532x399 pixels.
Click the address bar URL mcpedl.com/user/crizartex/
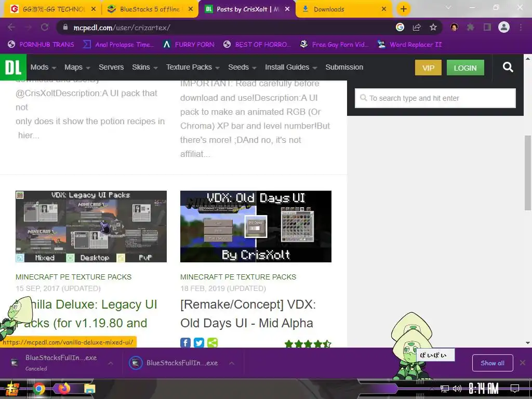122,28
